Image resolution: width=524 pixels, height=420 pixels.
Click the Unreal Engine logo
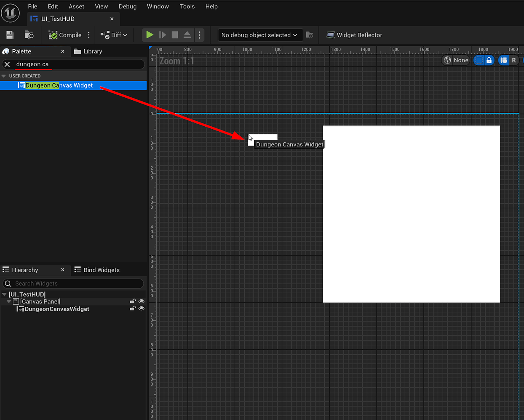(x=11, y=13)
